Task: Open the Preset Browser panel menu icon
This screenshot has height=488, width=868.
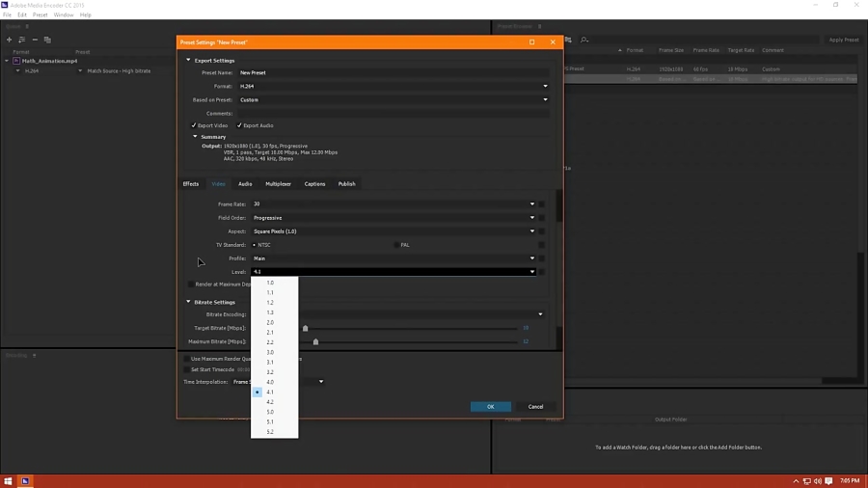Action: click(x=540, y=26)
